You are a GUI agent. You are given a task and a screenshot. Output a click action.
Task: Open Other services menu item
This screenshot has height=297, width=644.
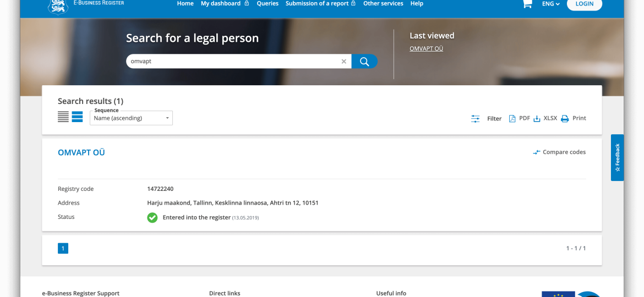383,3
